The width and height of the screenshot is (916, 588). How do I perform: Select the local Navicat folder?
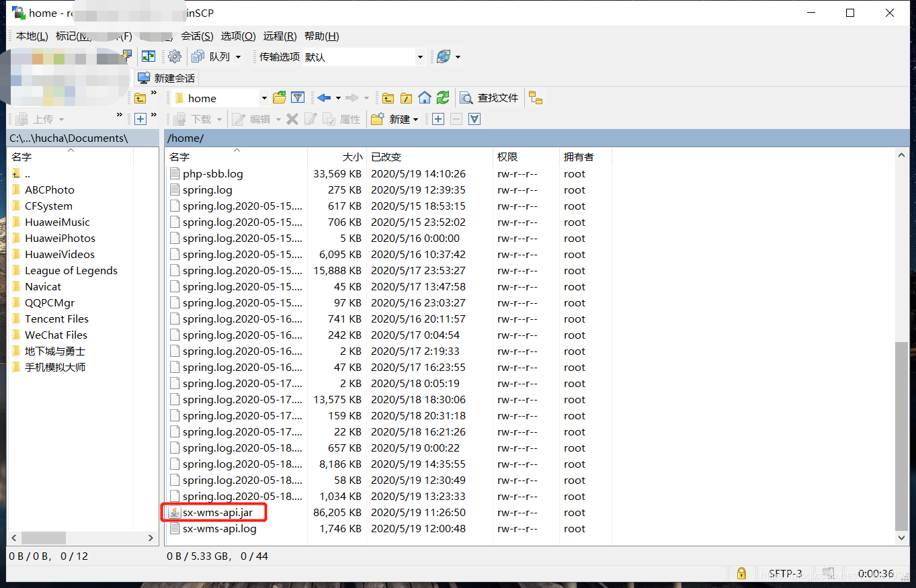click(43, 286)
